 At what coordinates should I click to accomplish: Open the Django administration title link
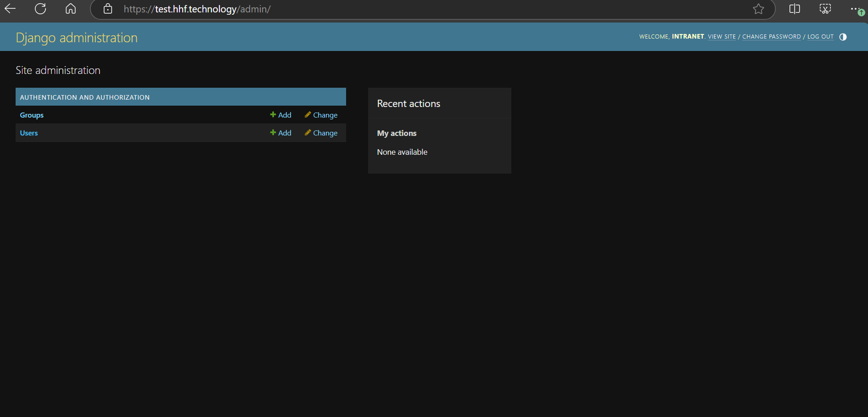point(77,38)
